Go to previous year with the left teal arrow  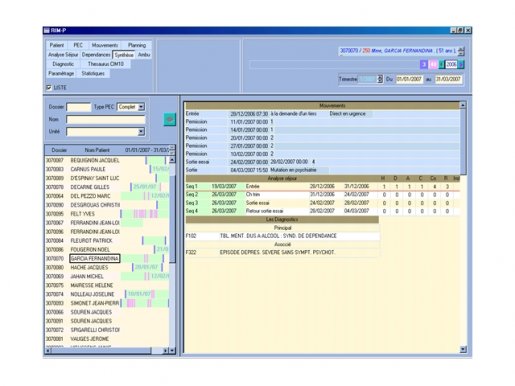441,64
